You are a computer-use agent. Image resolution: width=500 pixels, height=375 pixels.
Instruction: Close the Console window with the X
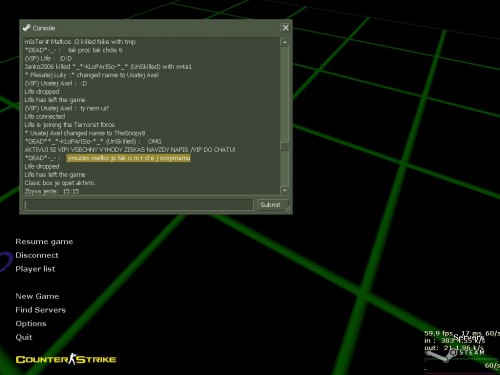[x=286, y=28]
